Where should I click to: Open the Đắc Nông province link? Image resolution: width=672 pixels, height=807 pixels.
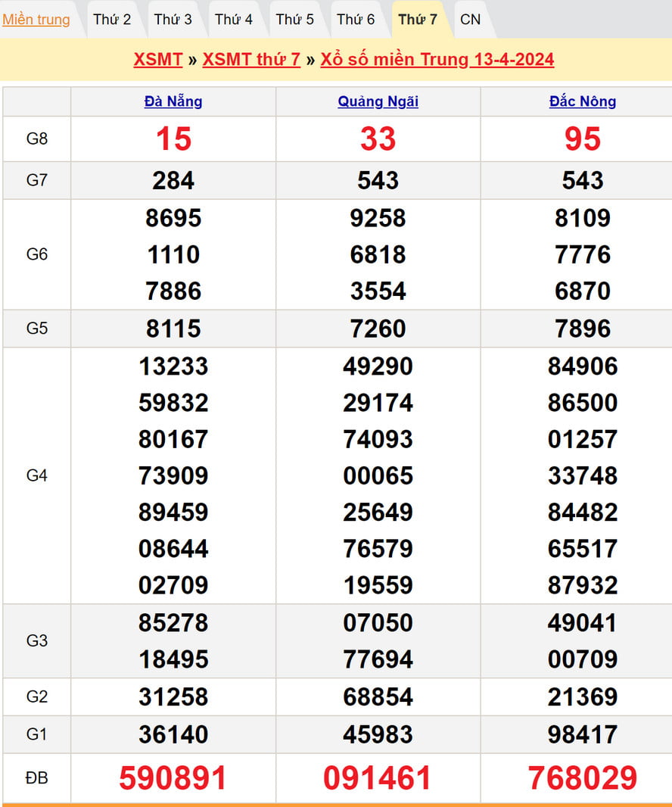pos(582,101)
